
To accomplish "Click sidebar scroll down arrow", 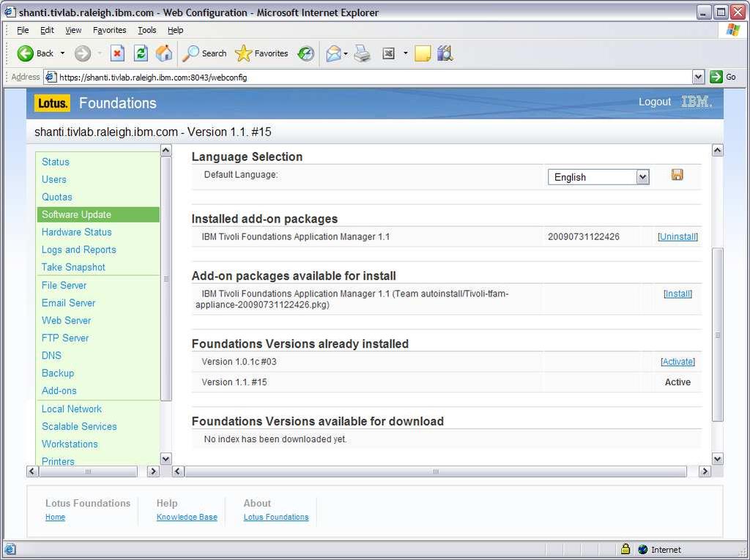I will coord(166,459).
